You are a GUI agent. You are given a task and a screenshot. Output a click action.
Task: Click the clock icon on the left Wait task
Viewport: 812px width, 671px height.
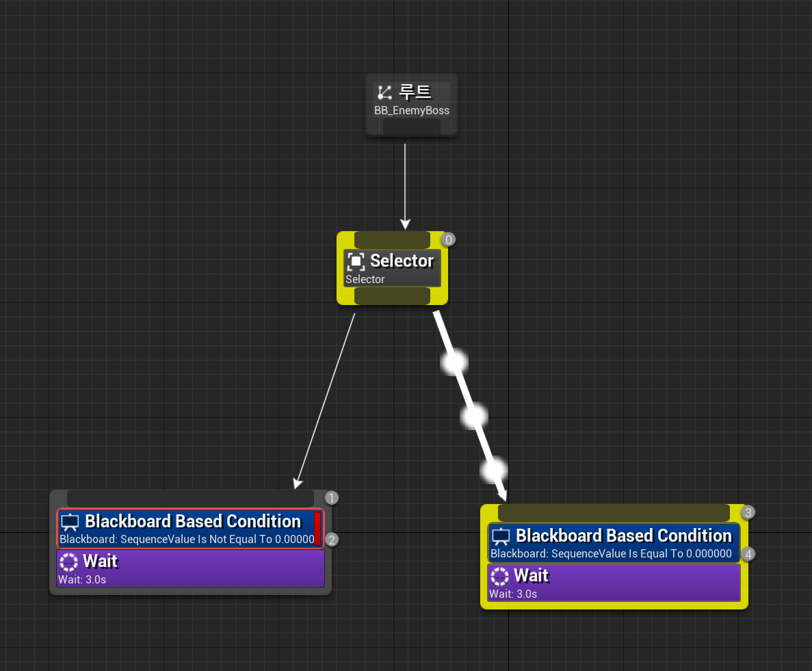pyautogui.click(x=68, y=562)
